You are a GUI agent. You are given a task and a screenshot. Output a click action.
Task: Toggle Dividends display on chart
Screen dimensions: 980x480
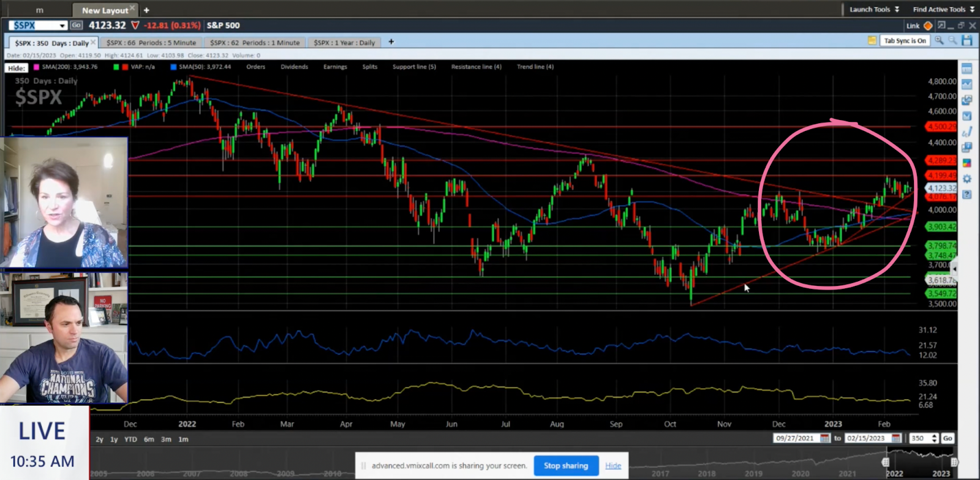(295, 67)
